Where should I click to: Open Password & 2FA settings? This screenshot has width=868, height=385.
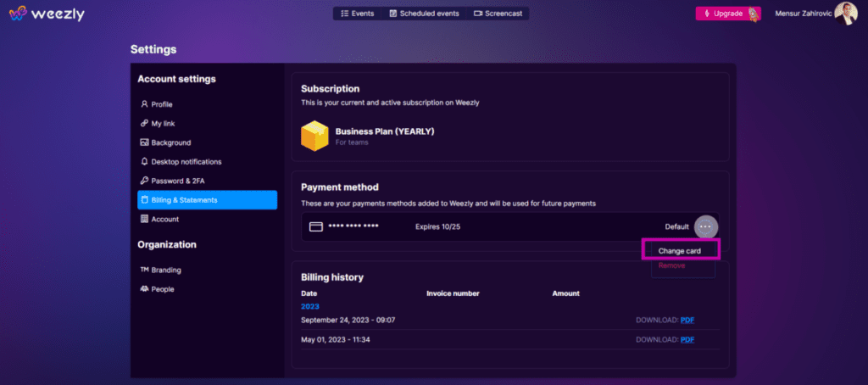tap(176, 181)
